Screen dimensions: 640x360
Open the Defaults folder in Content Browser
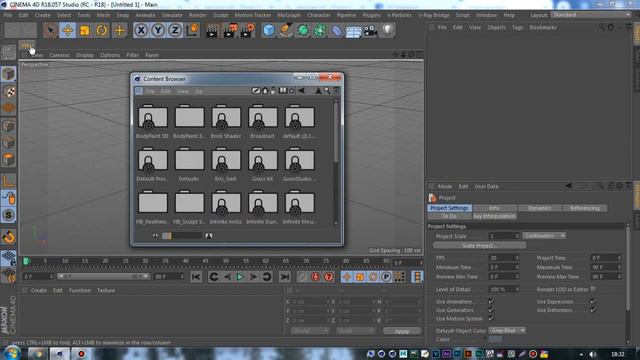[189, 159]
